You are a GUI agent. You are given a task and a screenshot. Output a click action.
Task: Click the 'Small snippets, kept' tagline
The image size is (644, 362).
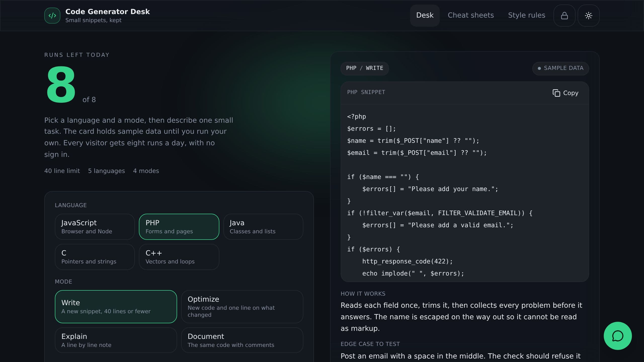click(x=93, y=20)
